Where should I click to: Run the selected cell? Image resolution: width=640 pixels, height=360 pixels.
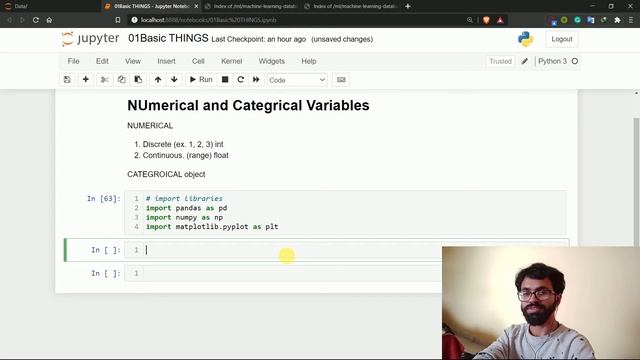point(201,80)
